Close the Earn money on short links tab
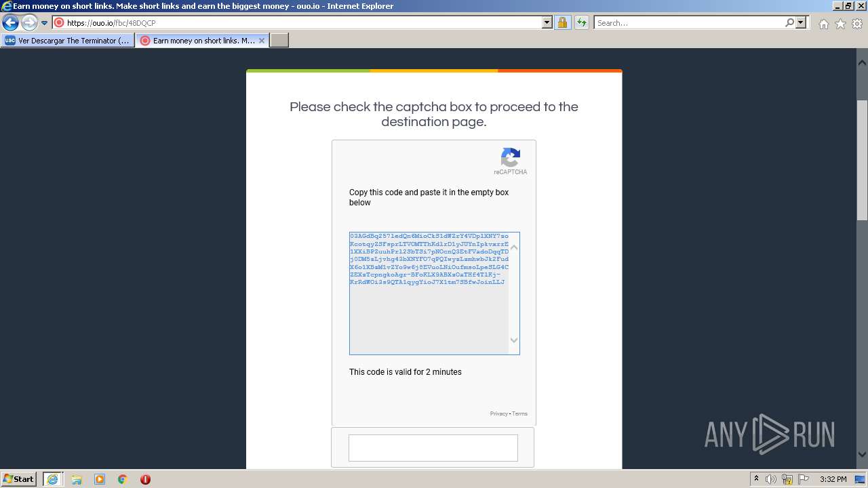This screenshot has height=488, width=868. click(262, 41)
